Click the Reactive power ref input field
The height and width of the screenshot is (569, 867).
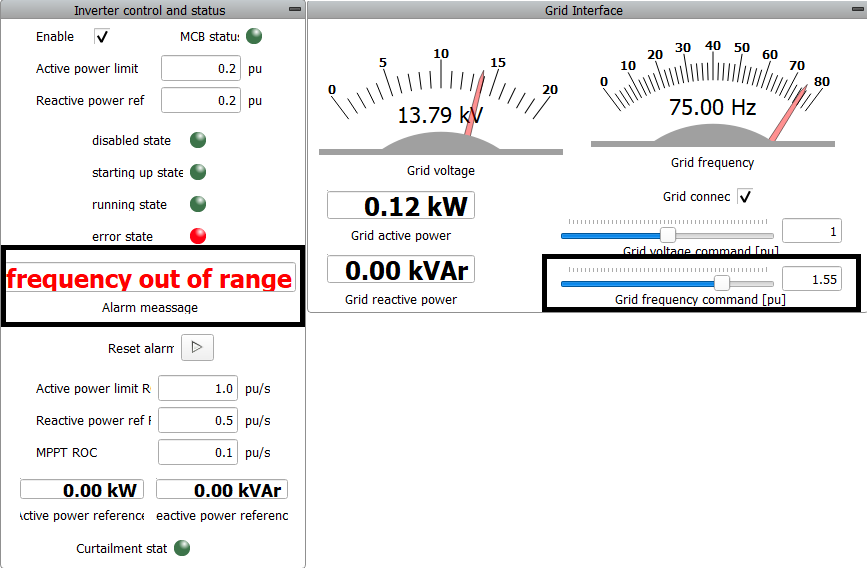201,101
